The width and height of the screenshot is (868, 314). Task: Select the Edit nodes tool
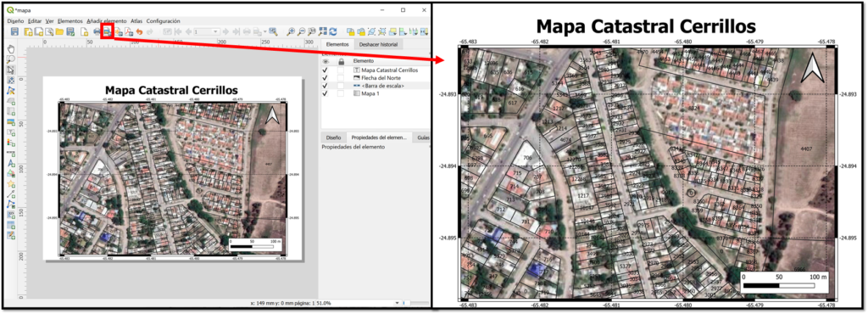tap(10, 90)
